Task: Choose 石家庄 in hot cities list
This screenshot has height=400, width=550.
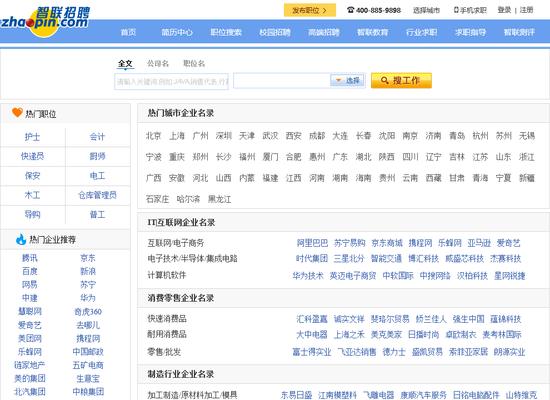Action: tap(157, 199)
